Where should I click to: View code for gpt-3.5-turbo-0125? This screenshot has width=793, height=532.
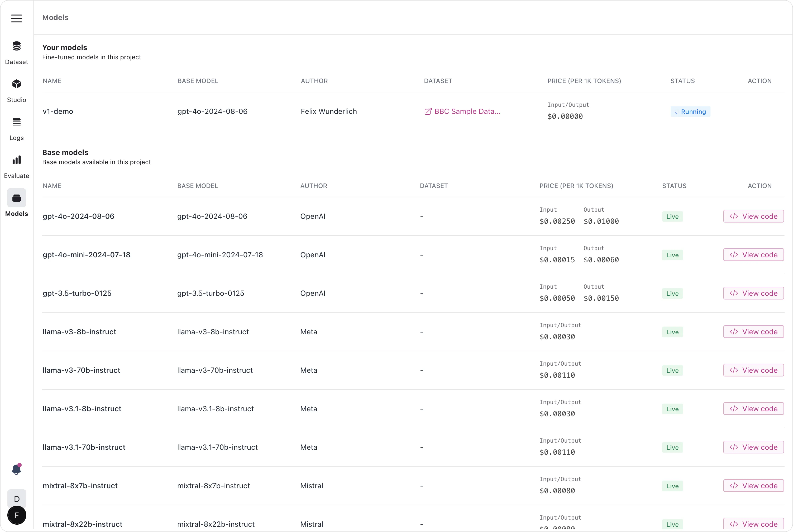click(x=753, y=293)
